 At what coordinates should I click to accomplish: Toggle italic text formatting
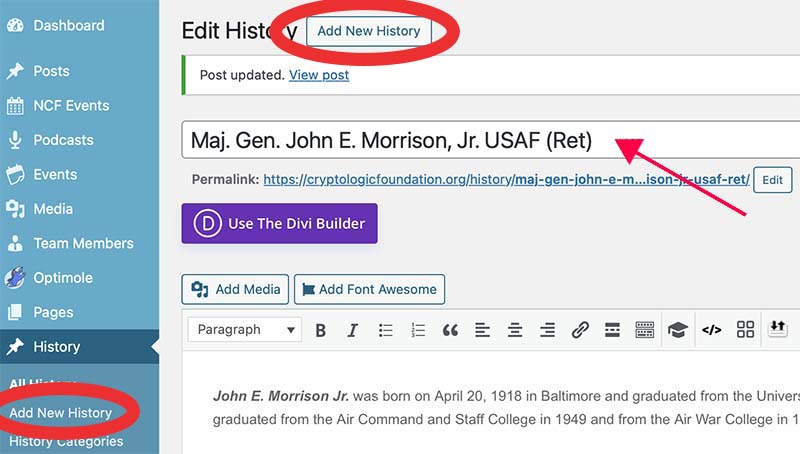(352, 330)
